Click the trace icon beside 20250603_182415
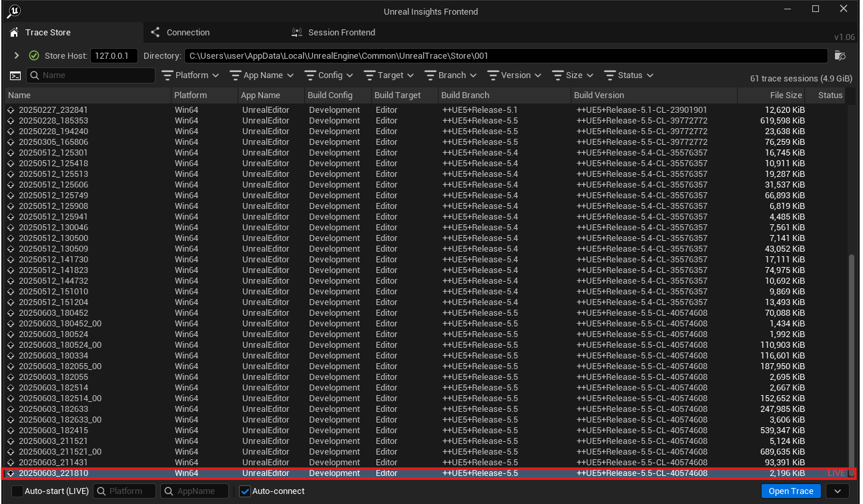The height and width of the screenshot is (504, 863). (x=11, y=431)
